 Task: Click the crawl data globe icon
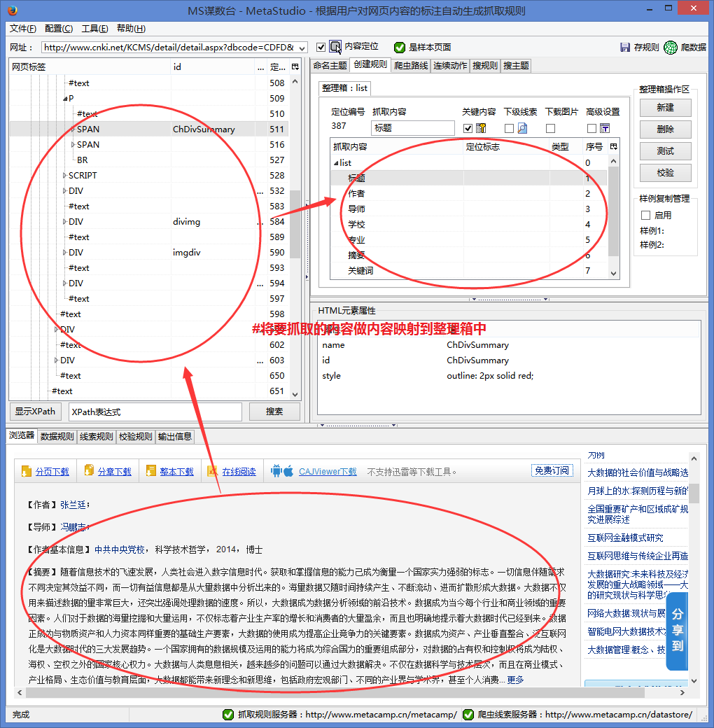pyautogui.click(x=671, y=48)
